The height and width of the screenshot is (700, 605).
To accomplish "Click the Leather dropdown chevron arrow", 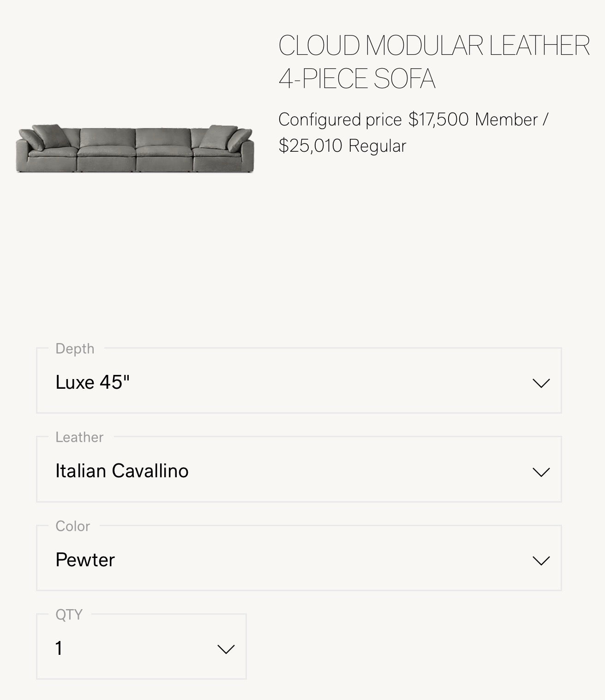I will click(540, 472).
